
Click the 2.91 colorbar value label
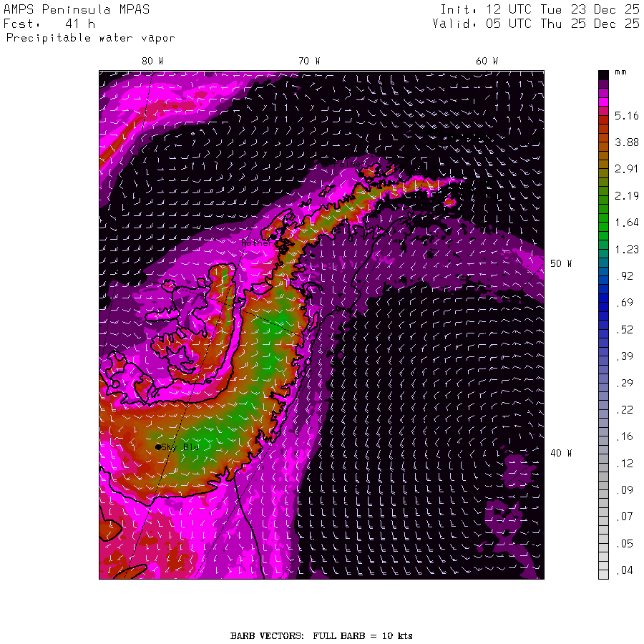click(x=627, y=169)
